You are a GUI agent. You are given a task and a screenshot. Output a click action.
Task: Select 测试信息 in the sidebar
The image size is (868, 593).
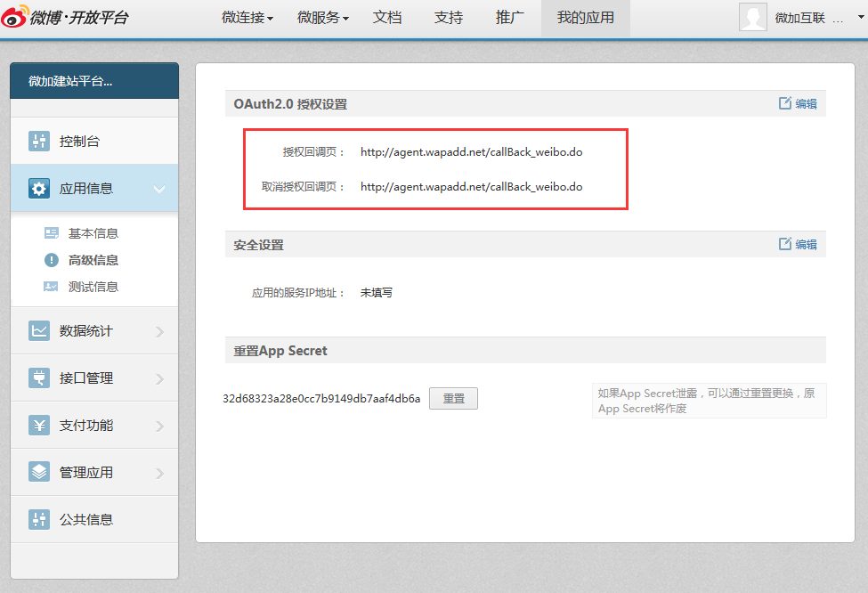click(93, 287)
